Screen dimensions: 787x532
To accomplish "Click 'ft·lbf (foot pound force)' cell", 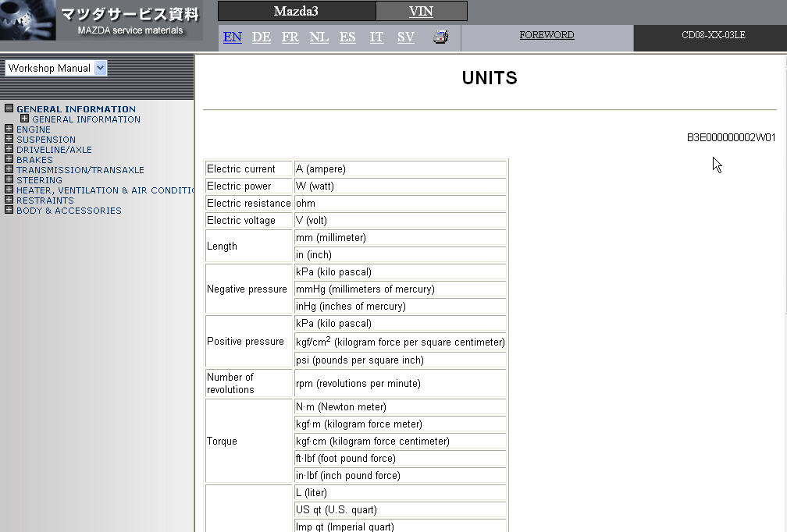I will pos(400,458).
